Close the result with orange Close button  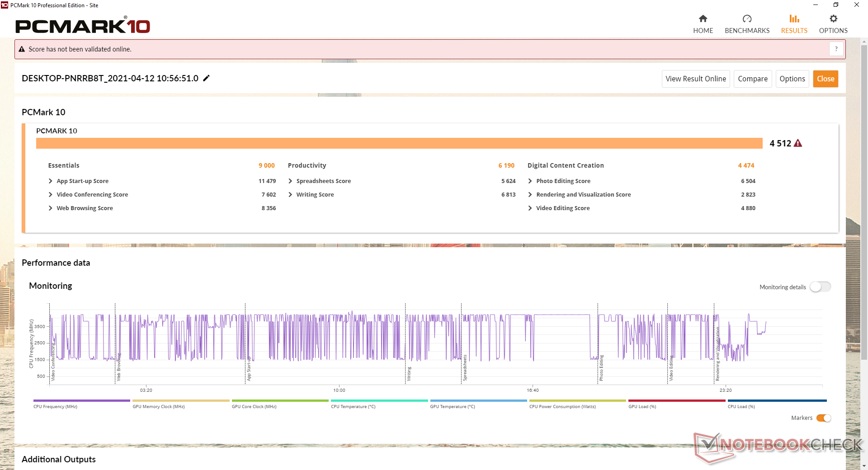pyautogui.click(x=826, y=79)
